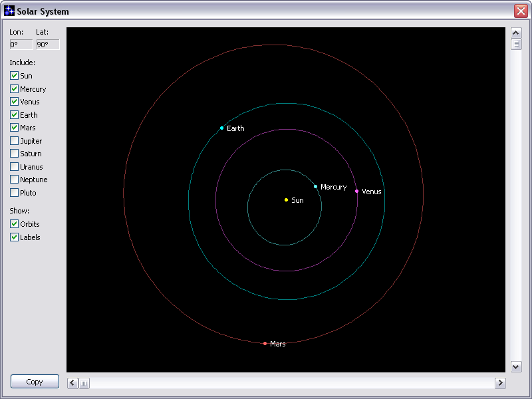The width and height of the screenshot is (532, 399).
Task: Click the vertical scrollbar thumb
Action: (x=516, y=44)
